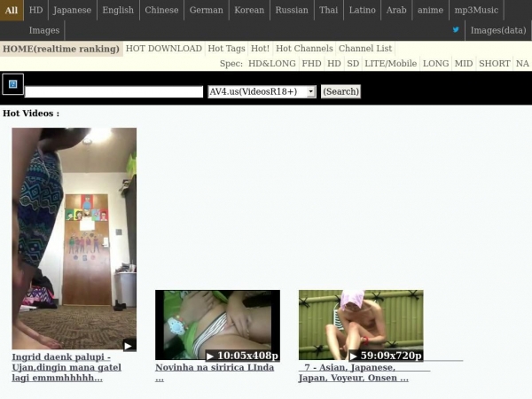This screenshot has height=399, width=532.
Task: Click inside the search text field
Action: (x=114, y=92)
